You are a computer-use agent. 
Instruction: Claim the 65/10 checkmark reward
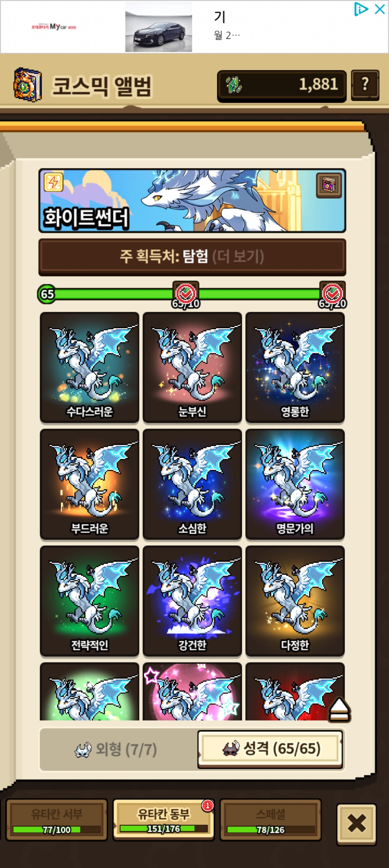tap(186, 294)
